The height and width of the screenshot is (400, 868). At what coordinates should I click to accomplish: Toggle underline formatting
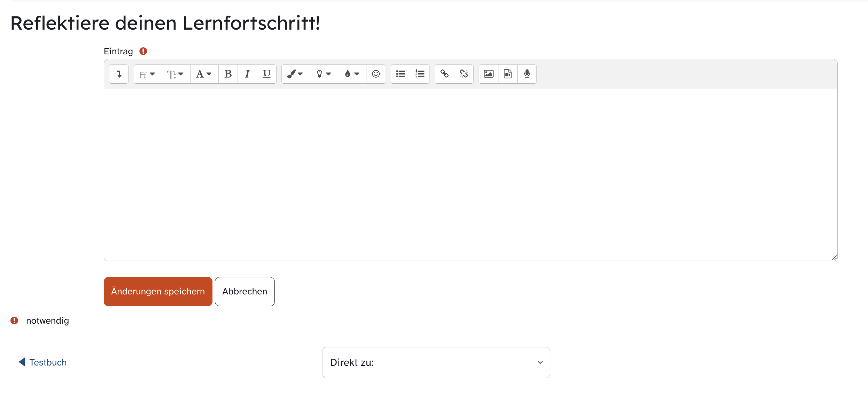(x=266, y=74)
